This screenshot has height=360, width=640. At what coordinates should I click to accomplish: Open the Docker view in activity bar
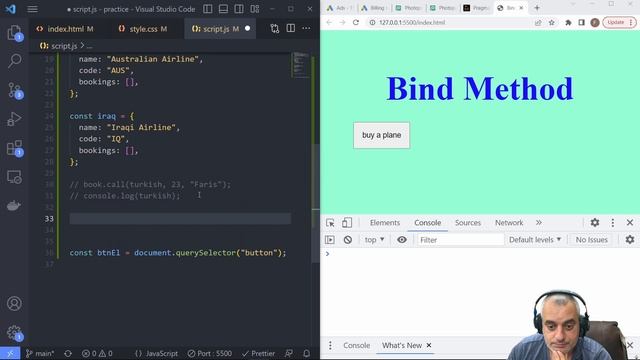click(14, 205)
